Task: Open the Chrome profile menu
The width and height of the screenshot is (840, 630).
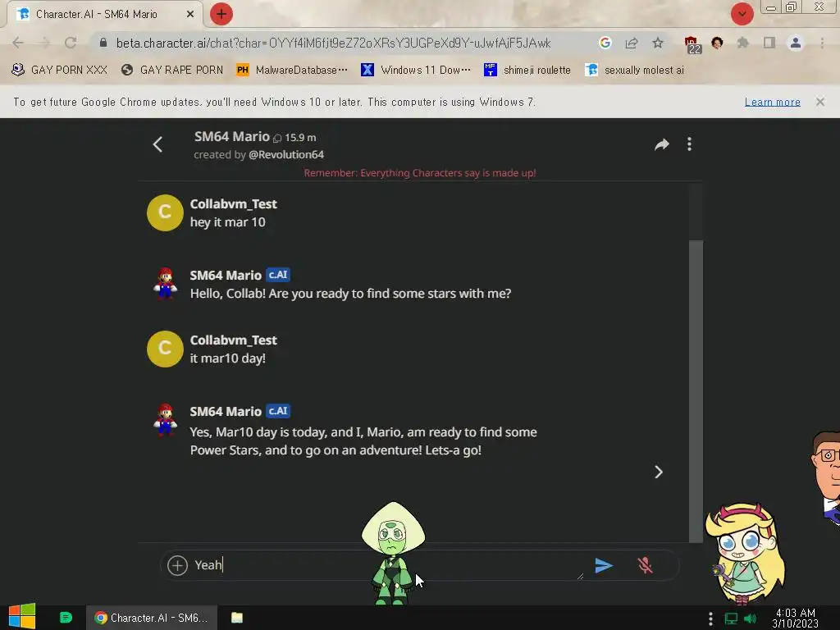Action: coord(796,43)
